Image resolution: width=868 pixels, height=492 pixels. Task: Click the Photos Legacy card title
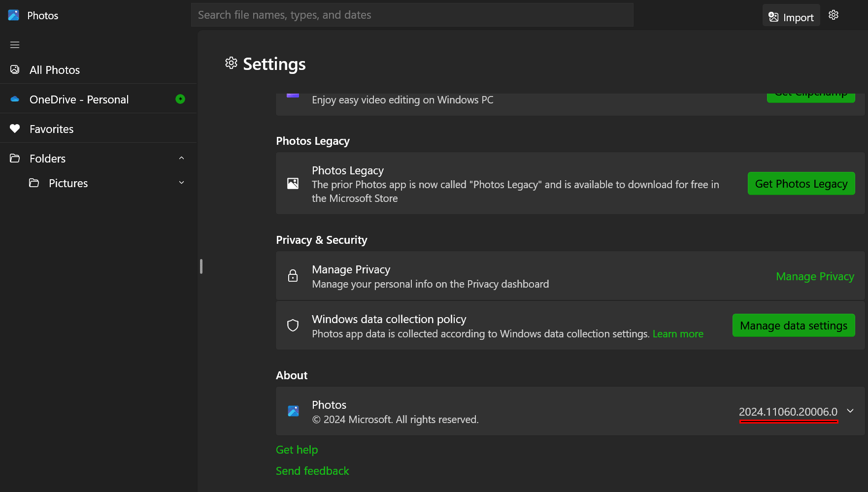347,170
